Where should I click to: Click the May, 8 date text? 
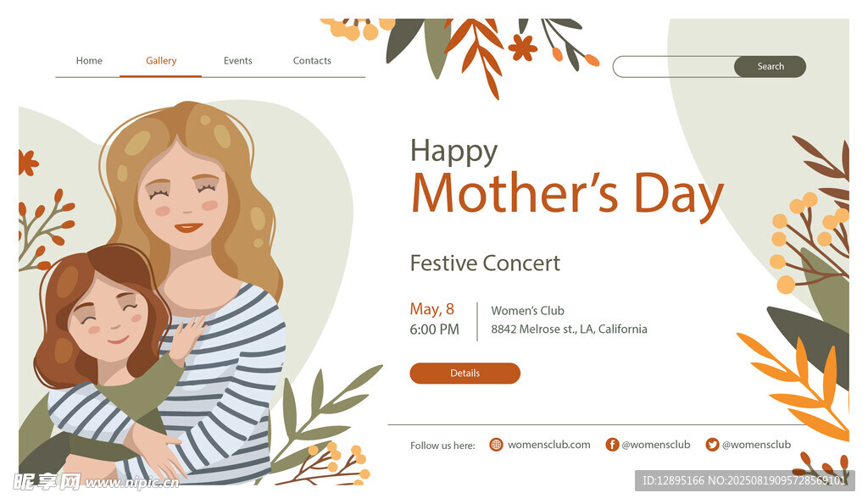pos(432,309)
